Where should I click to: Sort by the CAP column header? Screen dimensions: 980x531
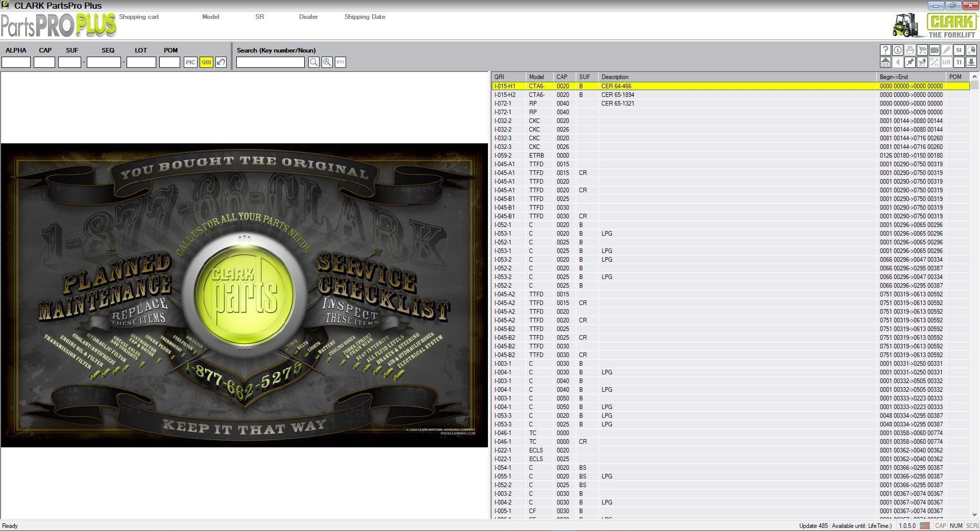pyautogui.click(x=565, y=77)
